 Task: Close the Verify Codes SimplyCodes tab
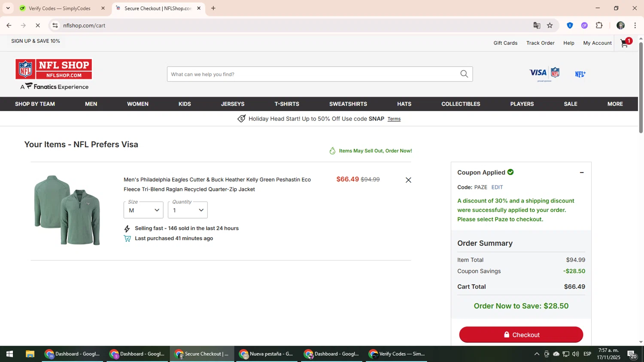(103, 8)
